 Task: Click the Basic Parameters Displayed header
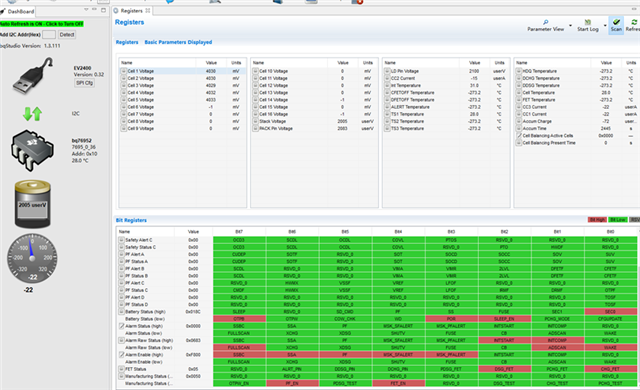tap(178, 42)
